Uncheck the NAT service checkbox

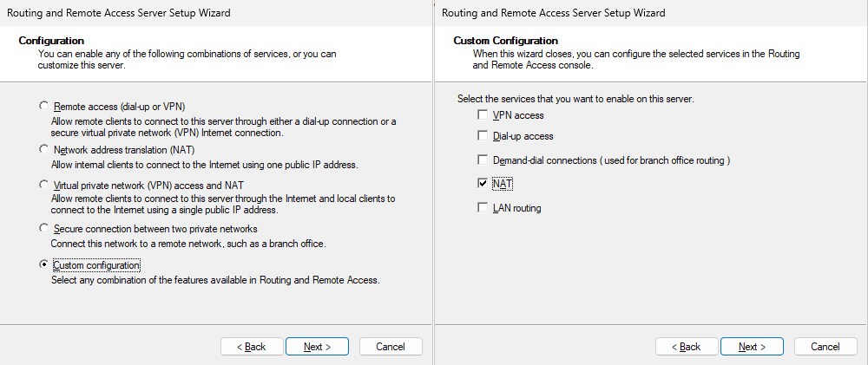[x=483, y=184]
